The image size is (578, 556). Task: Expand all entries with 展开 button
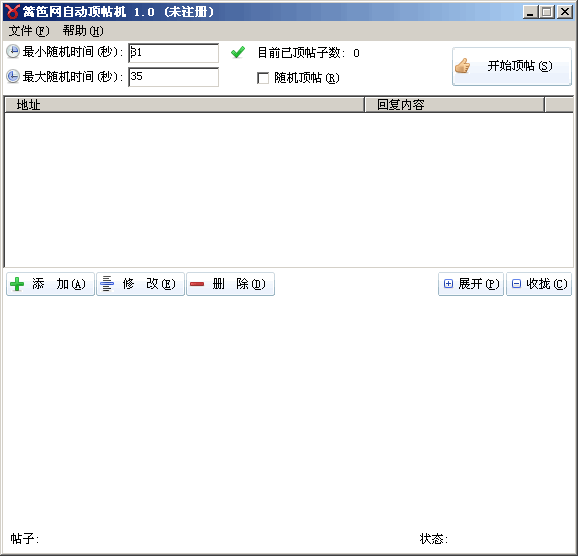point(471,284)
